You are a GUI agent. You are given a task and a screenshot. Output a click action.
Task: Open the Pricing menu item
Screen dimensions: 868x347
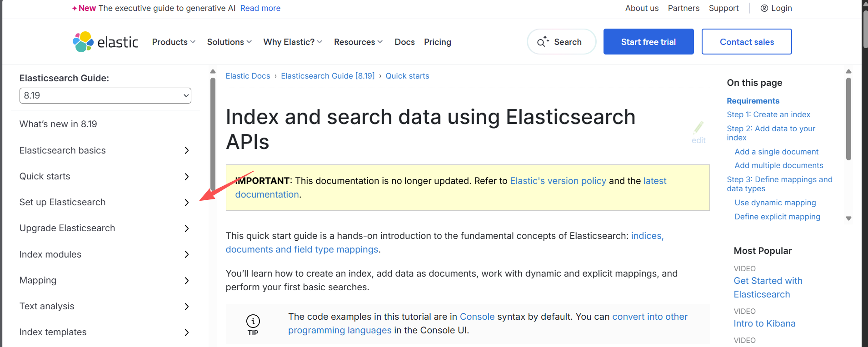point(438,42)
